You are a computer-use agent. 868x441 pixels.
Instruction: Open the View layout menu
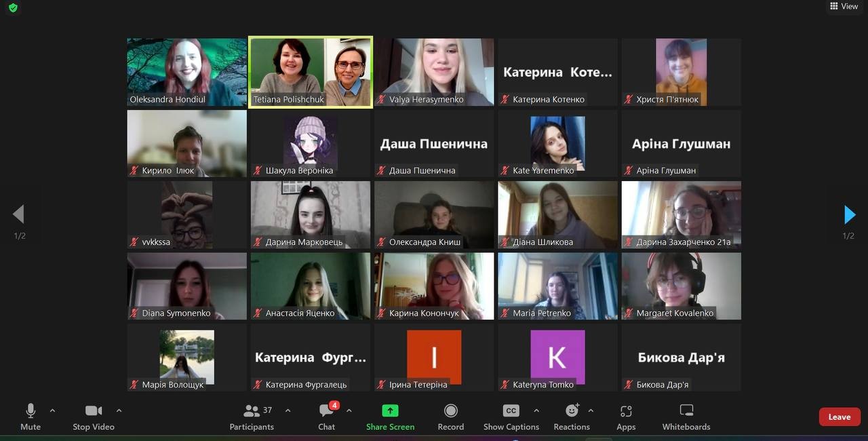(844, 6)
